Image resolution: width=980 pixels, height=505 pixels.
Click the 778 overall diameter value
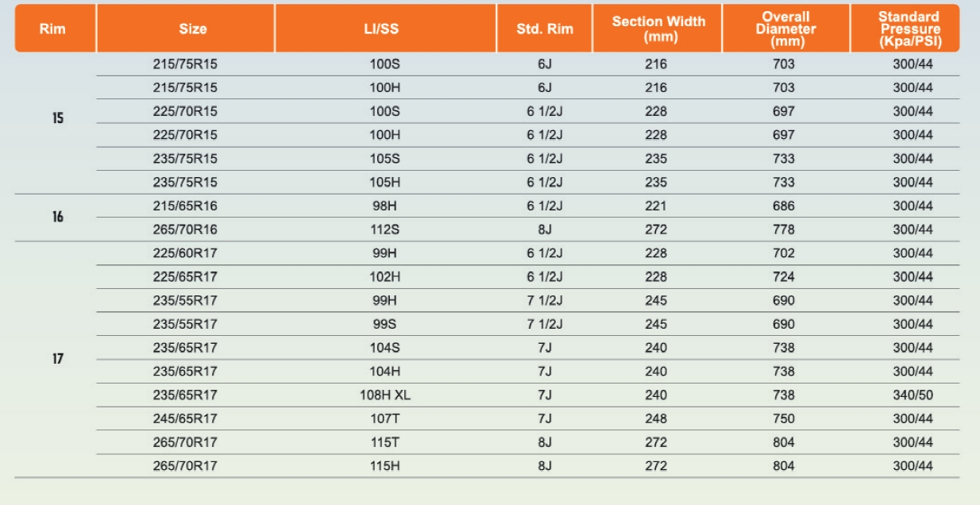pyautogui.click(x=783, y=229)
